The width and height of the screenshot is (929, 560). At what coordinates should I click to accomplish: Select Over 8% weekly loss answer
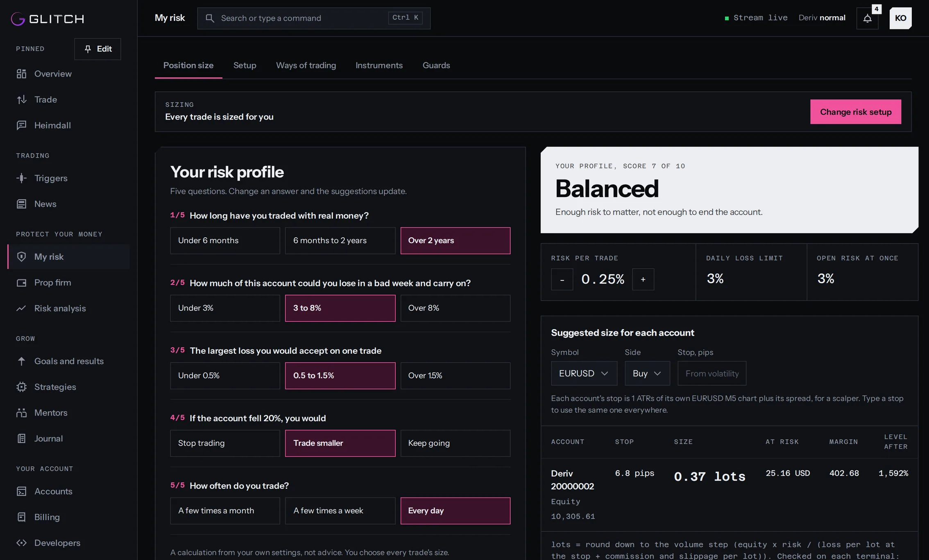tap(455, 308)
